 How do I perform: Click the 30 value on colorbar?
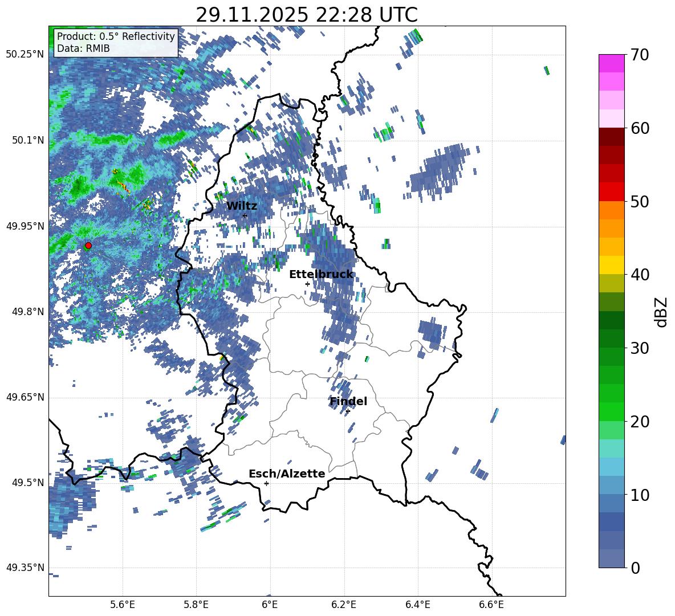(640, 348)
